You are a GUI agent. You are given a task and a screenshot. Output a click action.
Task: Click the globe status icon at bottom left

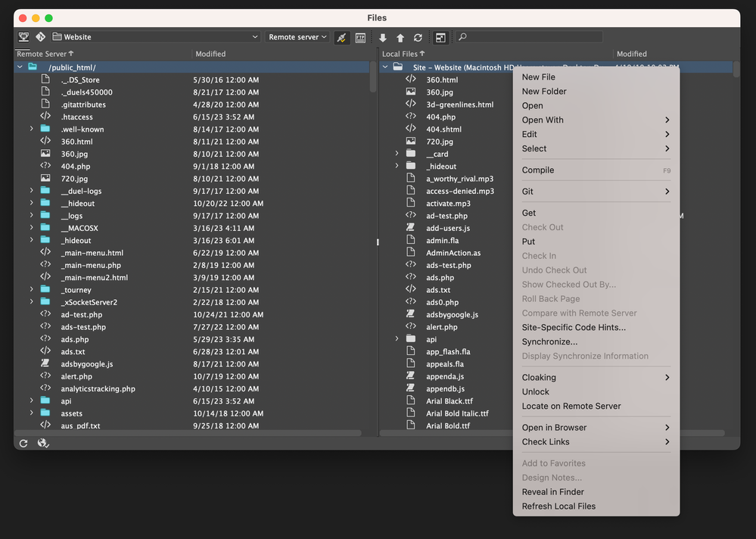click(x=43, y=443)
